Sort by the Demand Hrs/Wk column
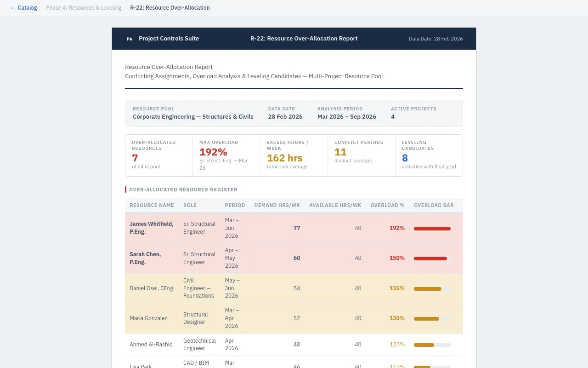 [x=277, y=205]
